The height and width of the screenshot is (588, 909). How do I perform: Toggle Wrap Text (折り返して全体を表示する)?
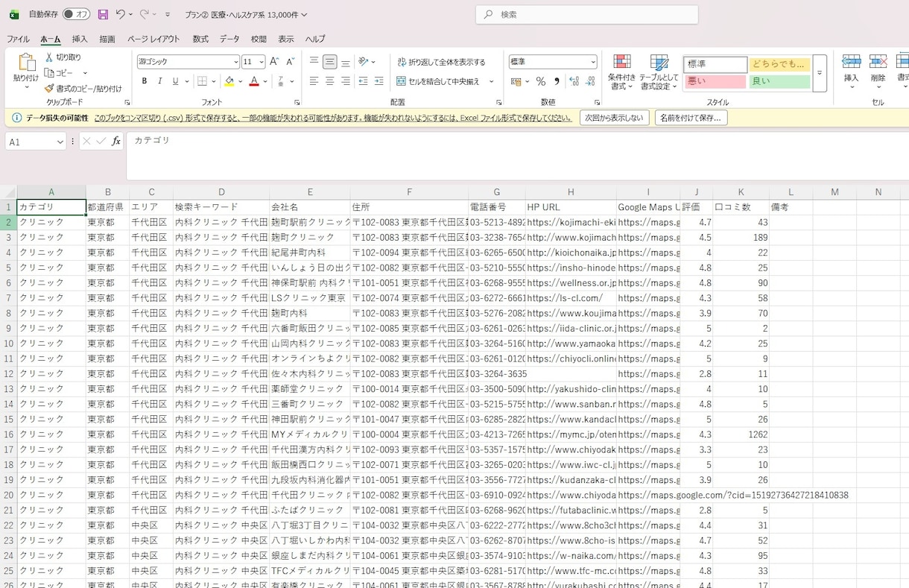441,62
